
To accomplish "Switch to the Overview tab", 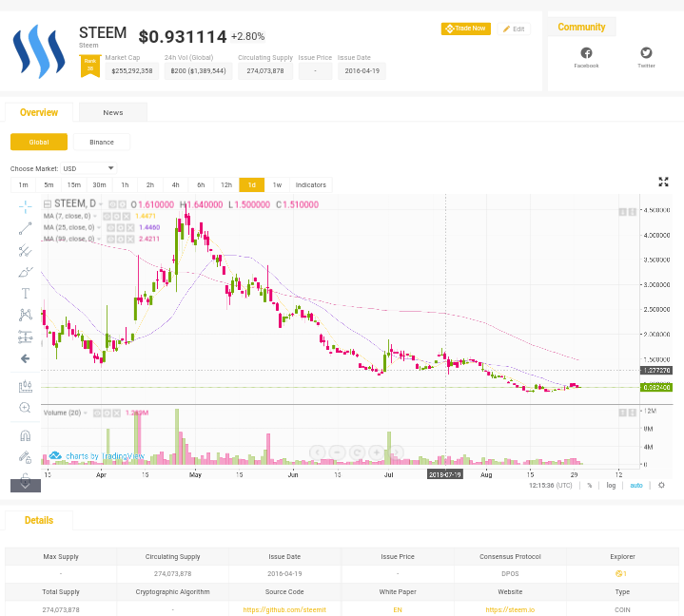I will point(39,112).
